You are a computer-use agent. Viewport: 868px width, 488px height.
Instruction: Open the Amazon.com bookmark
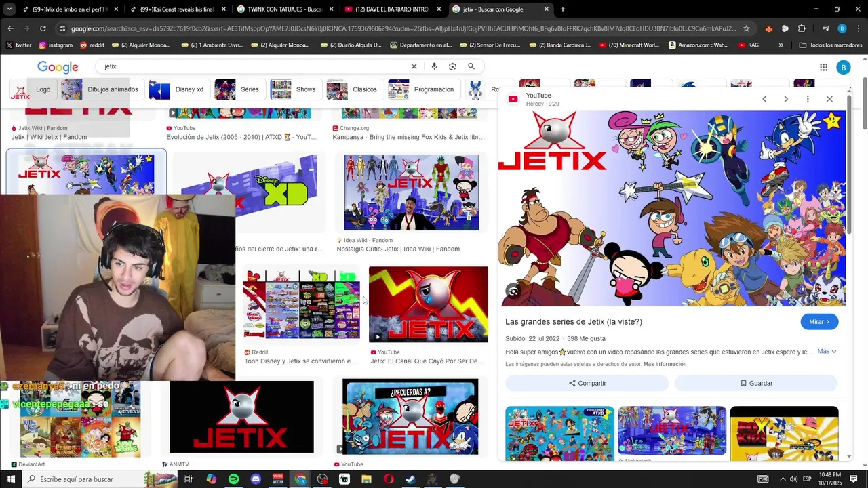point(698,45)
